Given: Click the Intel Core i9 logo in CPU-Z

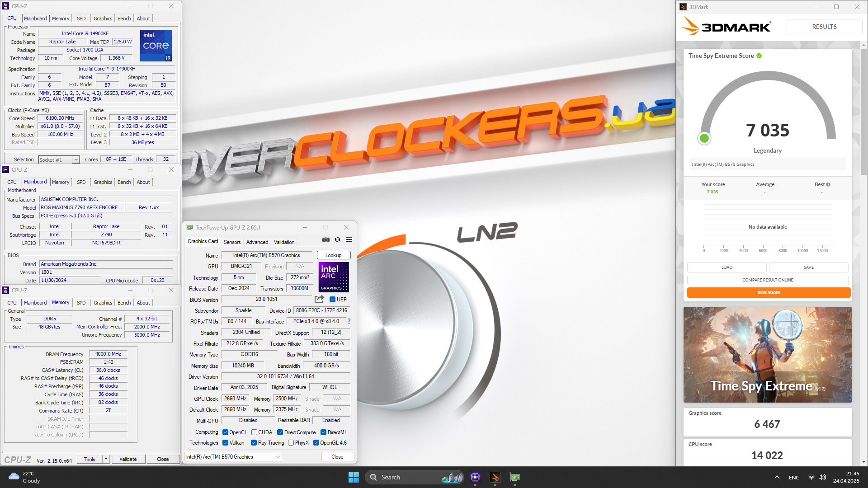Looking at the screenshot, I should [156, 46].
